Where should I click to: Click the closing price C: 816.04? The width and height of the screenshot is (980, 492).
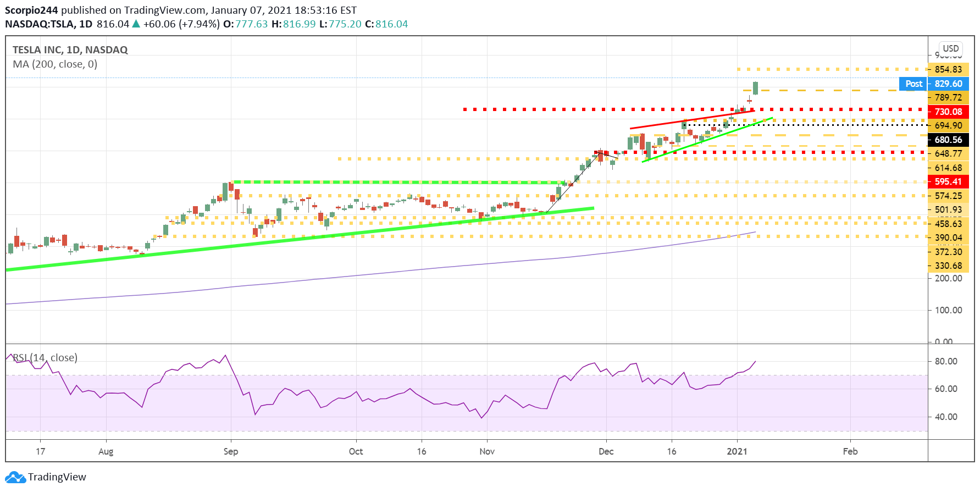click(x=386, y=24)
